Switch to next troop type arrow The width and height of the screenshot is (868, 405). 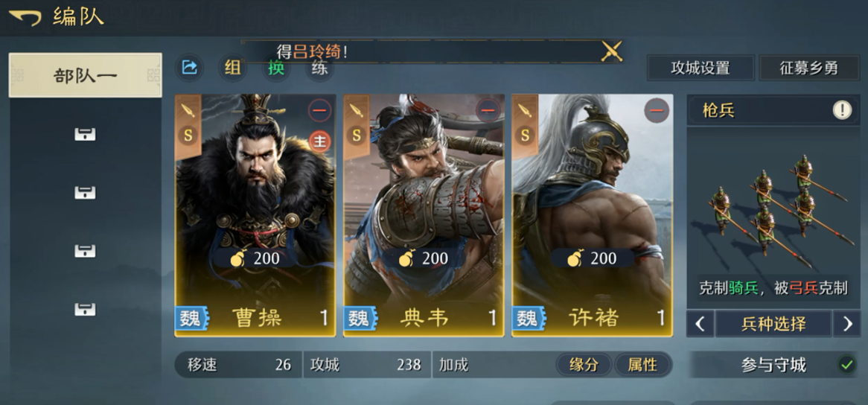[847, 324]
